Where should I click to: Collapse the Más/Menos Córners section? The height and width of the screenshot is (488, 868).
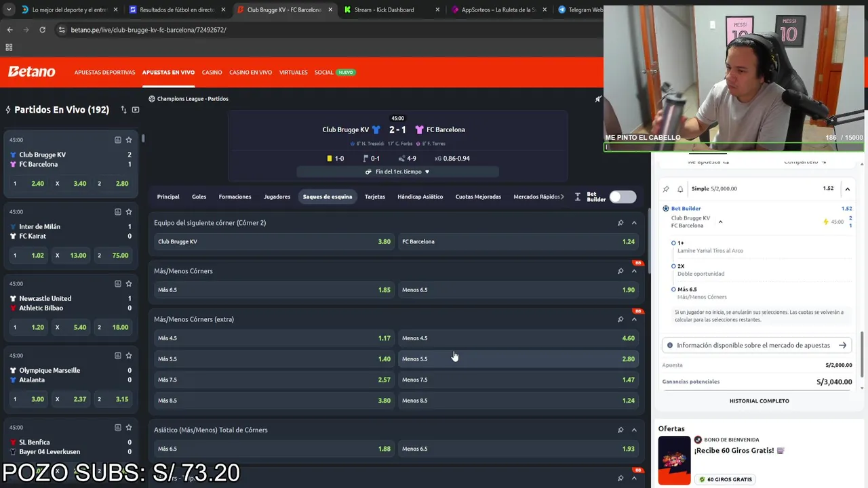[x=634, y=271]
